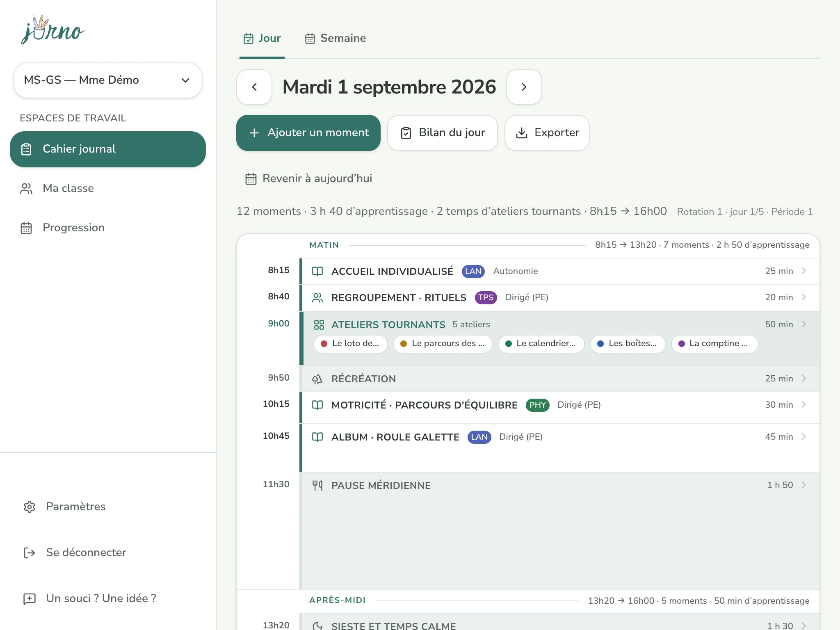
Task: Click Ajouter un moment button
Action: pos(308,133)
